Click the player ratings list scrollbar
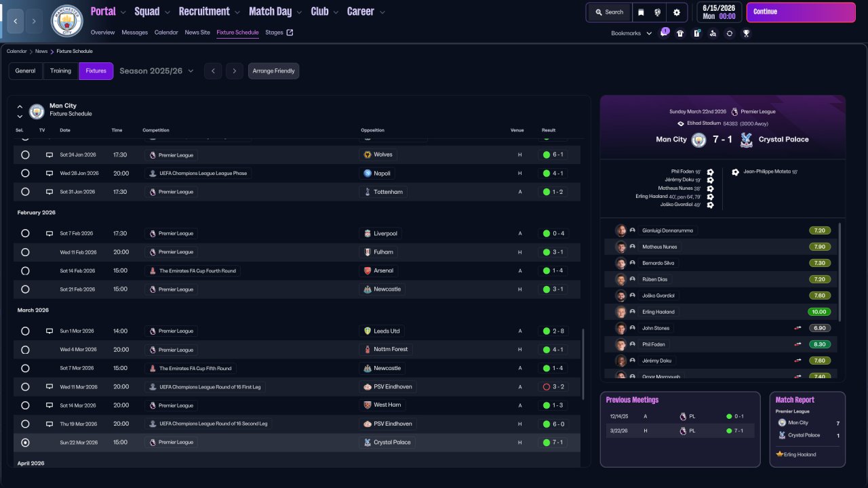Viewport: 868px width, 488px height. 840,272
